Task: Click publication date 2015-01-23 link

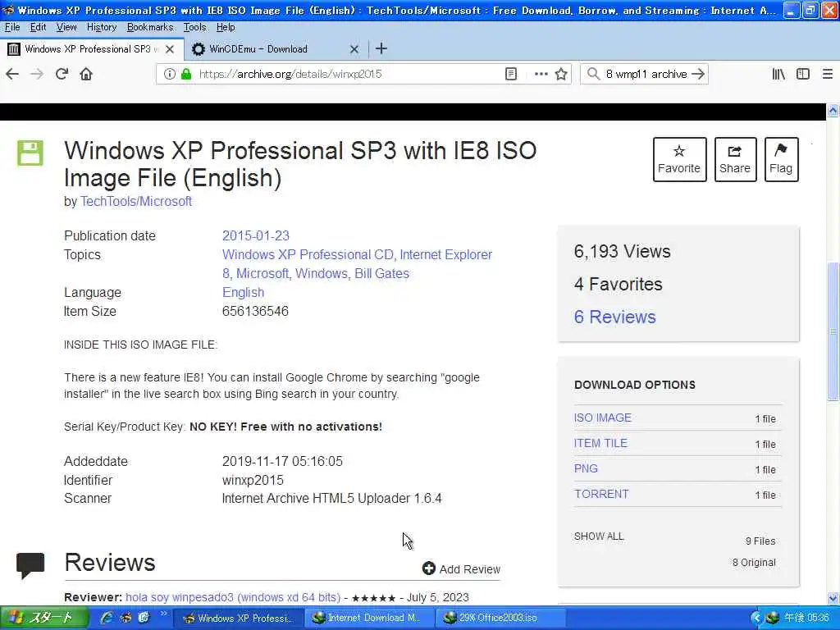Action: click(256, 235)
